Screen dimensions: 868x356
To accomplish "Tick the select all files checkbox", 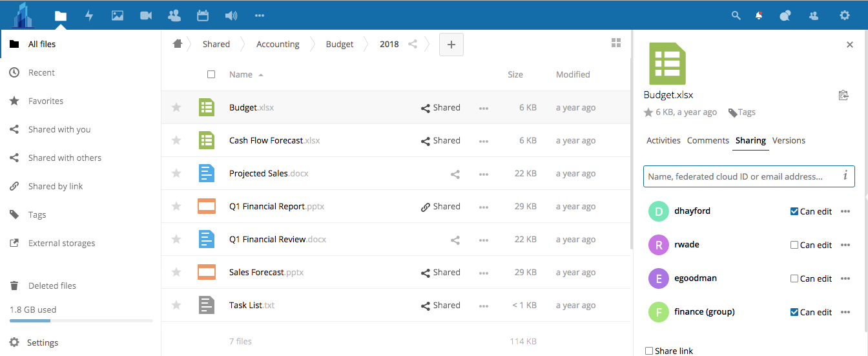I will tap(211, 74).
